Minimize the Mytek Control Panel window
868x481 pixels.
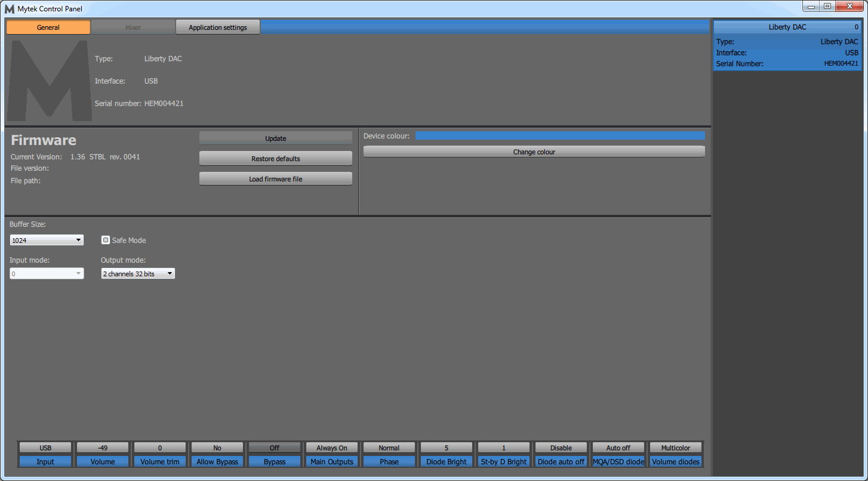(810, 7)
